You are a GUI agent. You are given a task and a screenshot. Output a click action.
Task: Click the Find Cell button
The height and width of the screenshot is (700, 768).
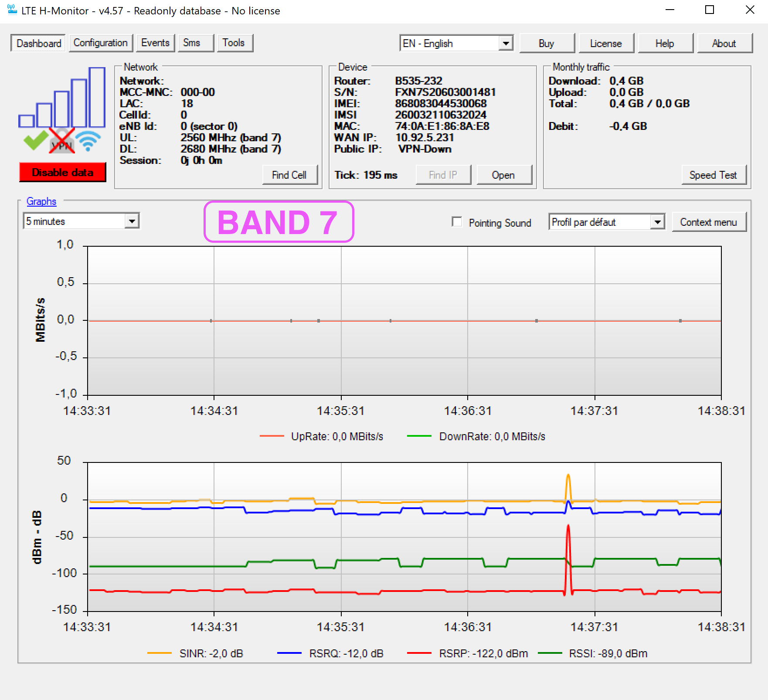point(289,175)
